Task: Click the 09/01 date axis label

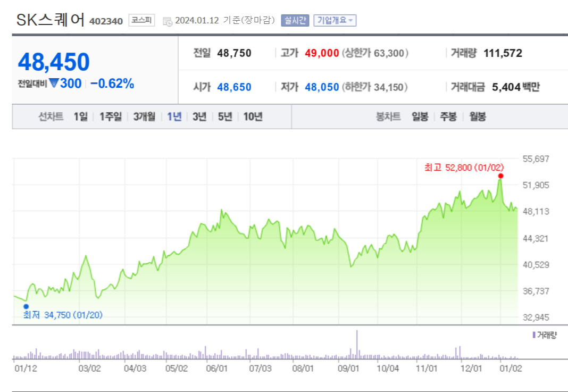Action: click(x=348, y=369)
